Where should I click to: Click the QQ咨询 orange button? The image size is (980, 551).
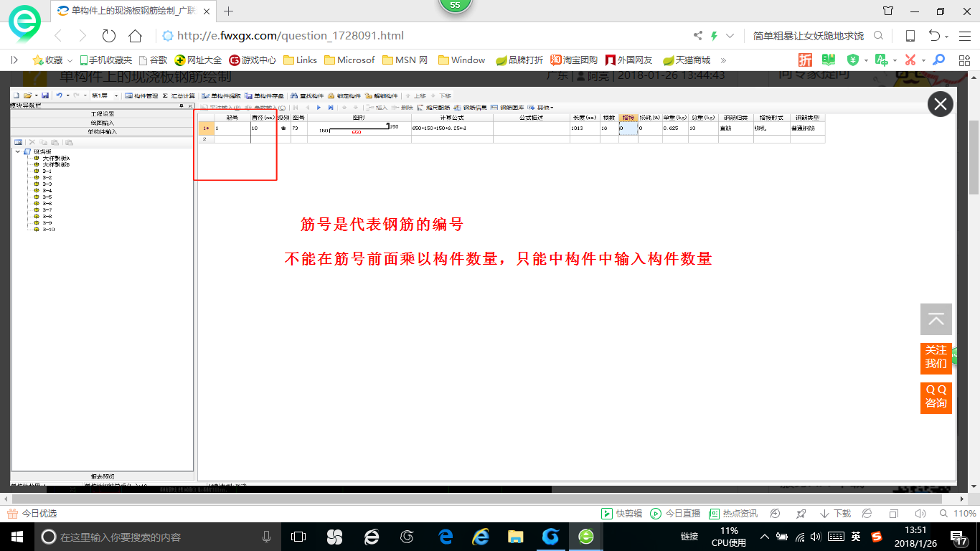pyautogui.click(x=936, y=397)
